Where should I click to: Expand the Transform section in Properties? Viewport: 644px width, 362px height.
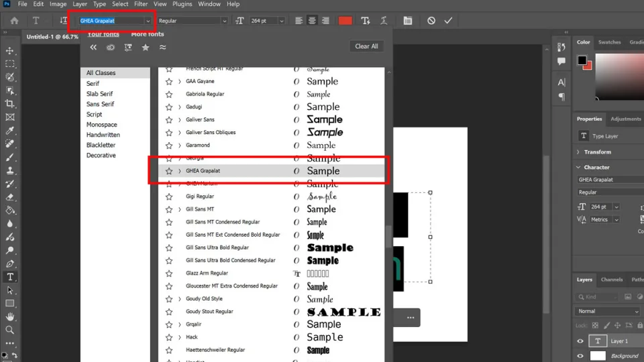[578, 152]
